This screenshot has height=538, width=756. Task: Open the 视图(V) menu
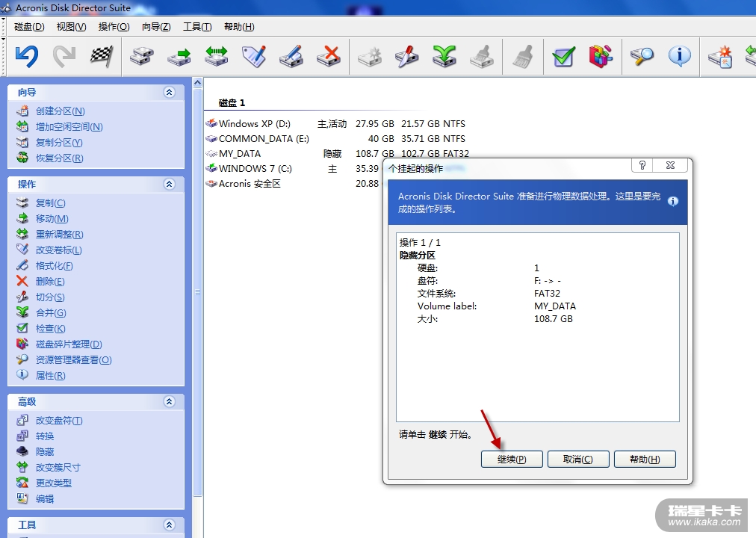click(x=72, y=26)
